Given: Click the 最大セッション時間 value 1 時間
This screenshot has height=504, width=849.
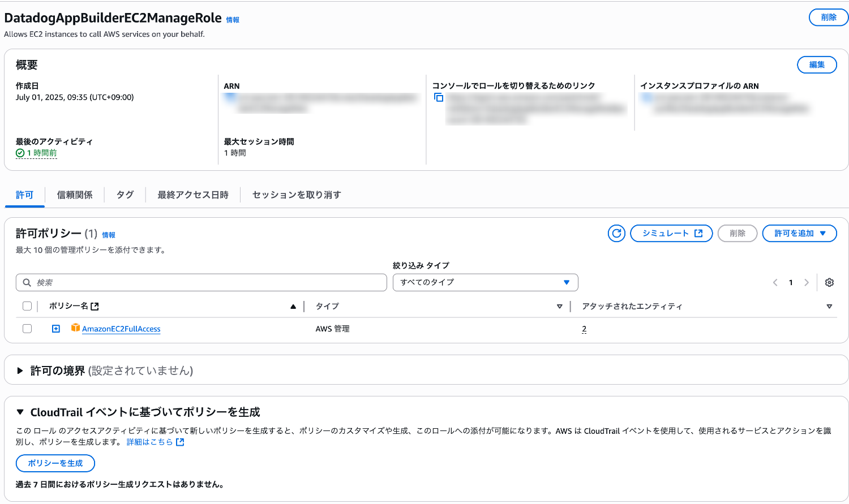Looking at the screenshot, I should point(235,153).
